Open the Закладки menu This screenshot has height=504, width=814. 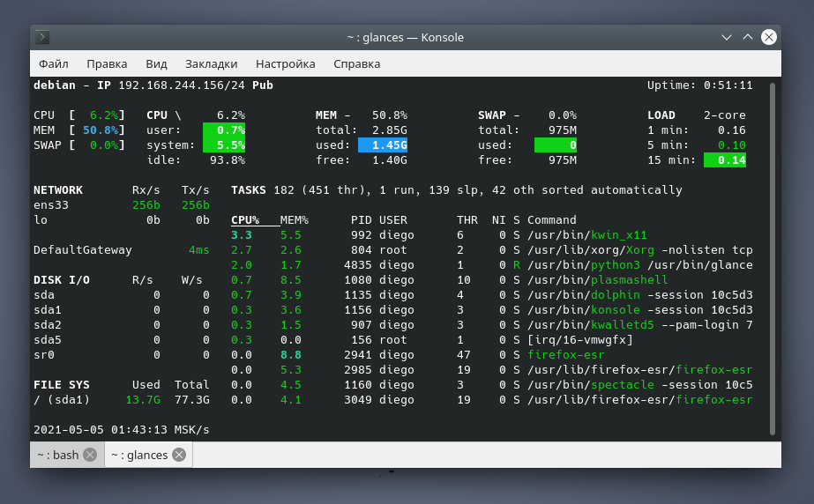211,64
